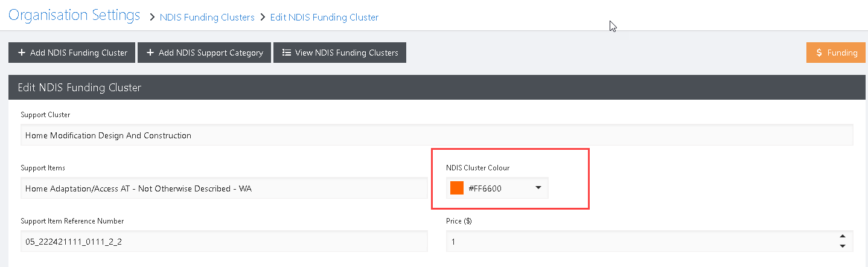Go to Organisation Settings heading link

pos(74,15)
